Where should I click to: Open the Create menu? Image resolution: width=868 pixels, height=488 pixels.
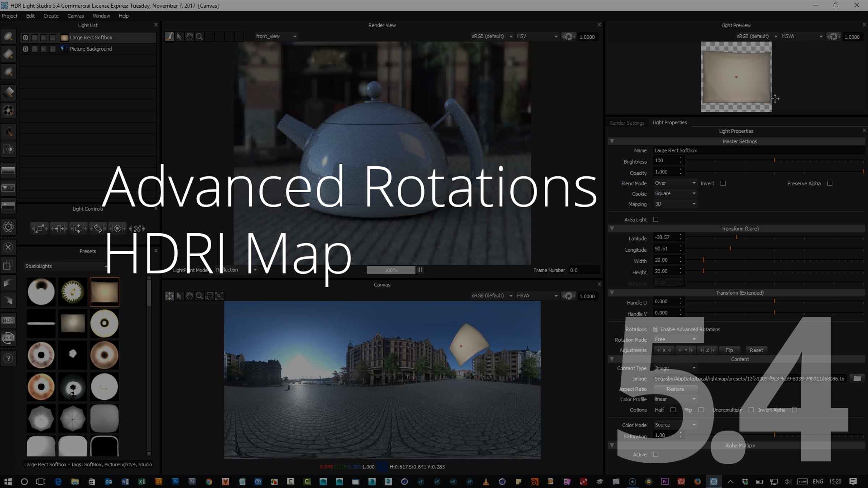[x=51, y=16]
